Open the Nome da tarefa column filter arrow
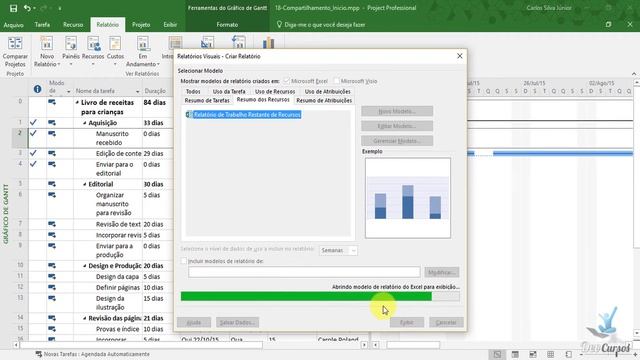 (x=138, y=91)
